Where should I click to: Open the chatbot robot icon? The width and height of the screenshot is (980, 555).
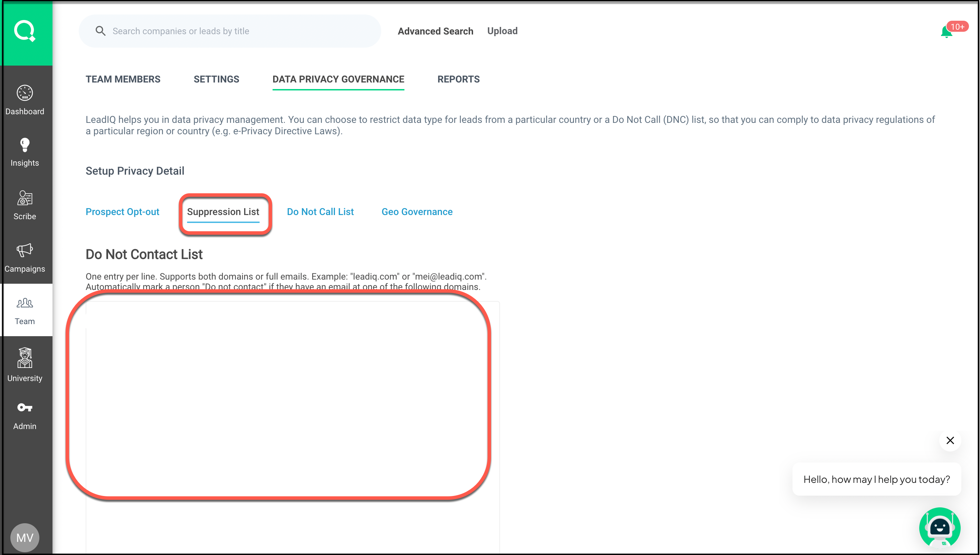coord(939,527)
